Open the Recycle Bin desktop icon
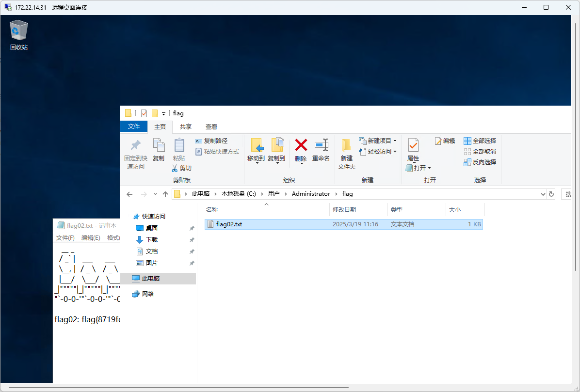This screenshot has height=392, width=580. coord(19,31)
